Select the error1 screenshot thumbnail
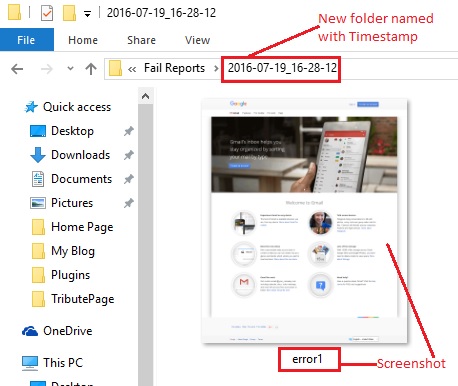Screen dimensions: 458x386 304,221
